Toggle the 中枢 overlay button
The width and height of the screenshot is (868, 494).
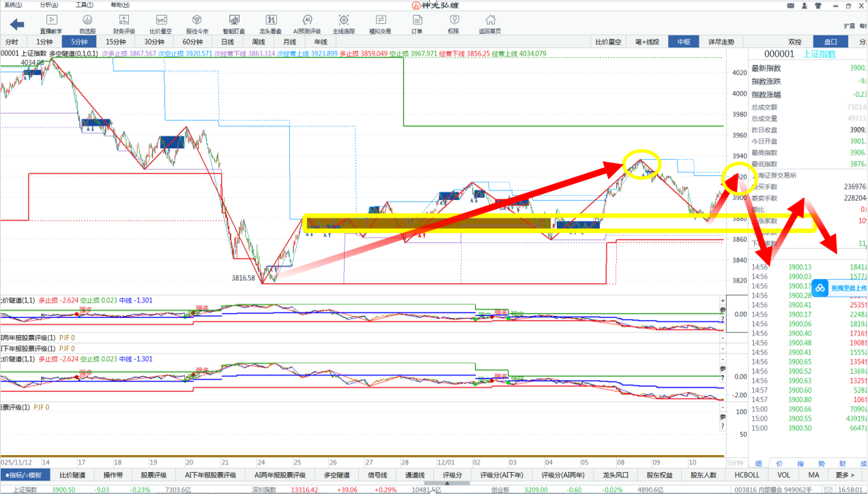683,42
